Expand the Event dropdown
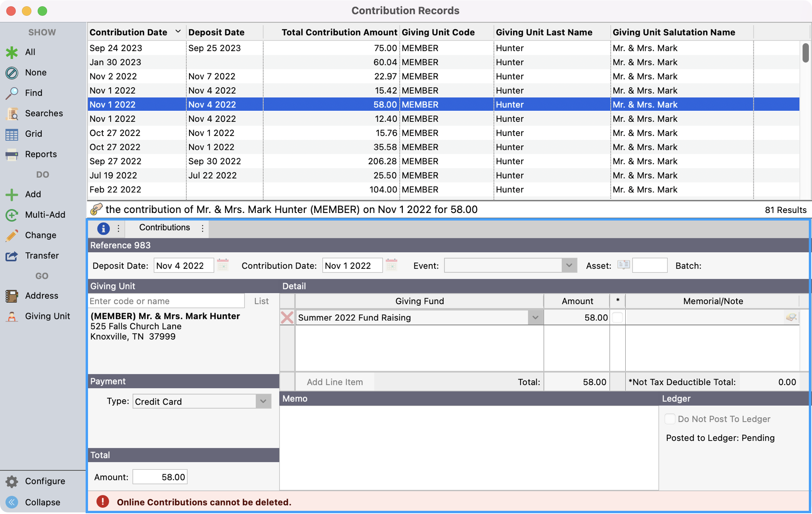Viewport: 812px width, 514px height. point(569,265)
